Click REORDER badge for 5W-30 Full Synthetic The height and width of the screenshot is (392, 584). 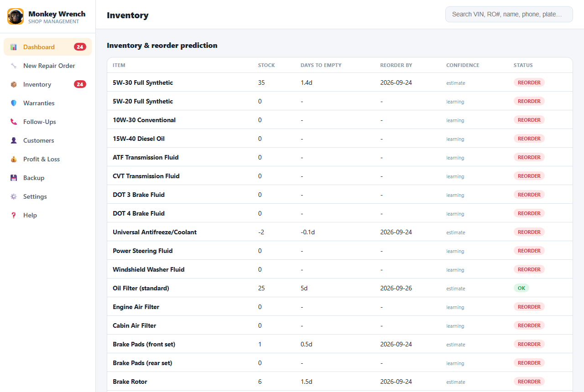point(529,83)
